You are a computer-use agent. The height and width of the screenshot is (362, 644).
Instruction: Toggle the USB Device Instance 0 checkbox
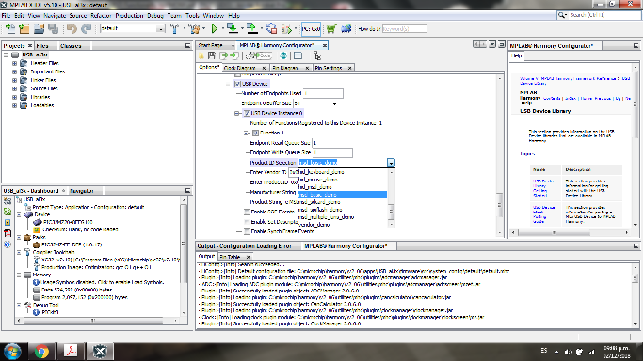tap(247, 113)
